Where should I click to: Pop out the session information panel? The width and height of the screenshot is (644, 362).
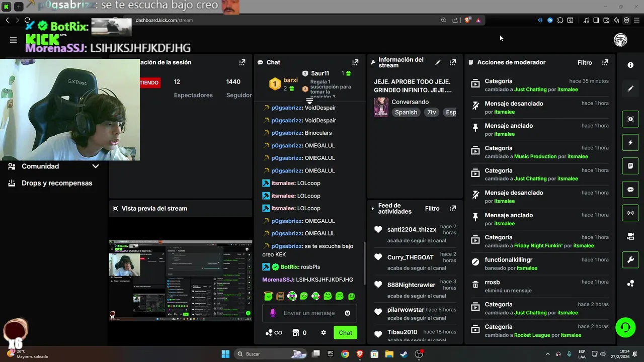tap(242, 62)
